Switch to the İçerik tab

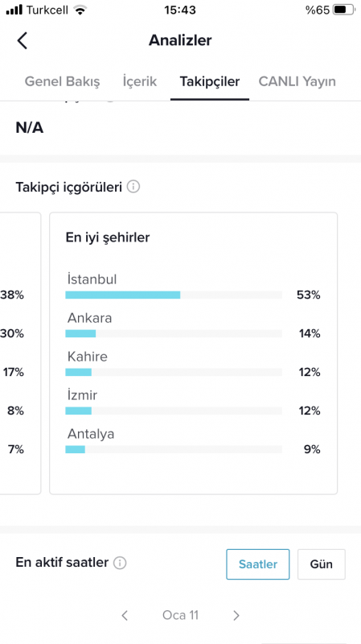click(x=139, y=81)
